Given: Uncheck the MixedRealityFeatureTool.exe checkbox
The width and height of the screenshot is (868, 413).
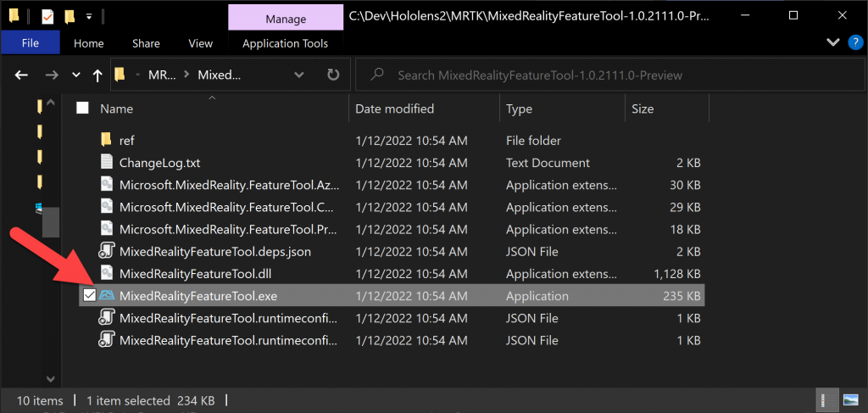Looking at the screenshot, I should point(89,296).
